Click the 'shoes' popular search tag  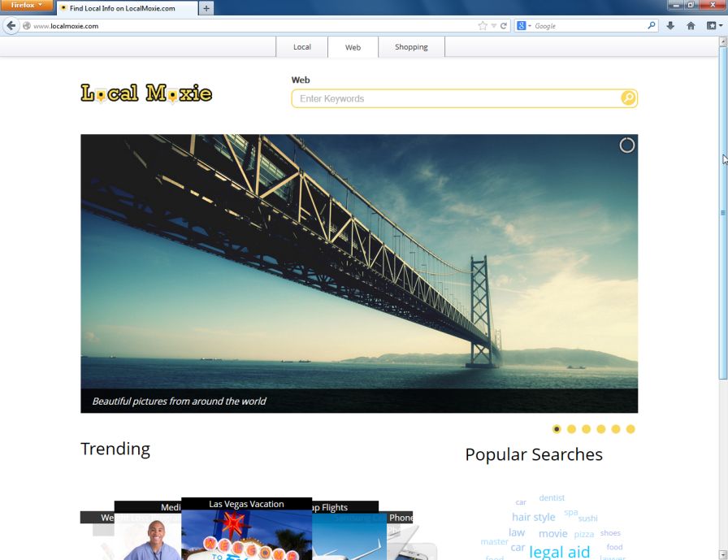610,533
